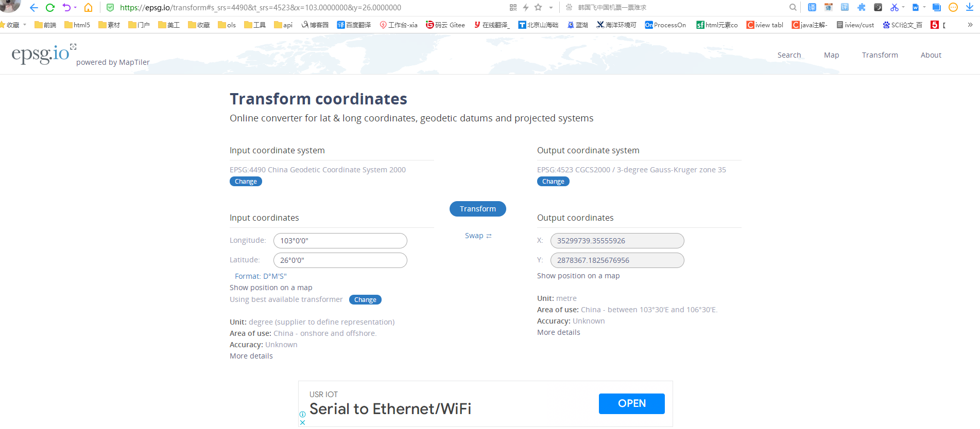
Task: Open the downloads arrow icon
Action: pyautogui.click(x=970, y=7)
